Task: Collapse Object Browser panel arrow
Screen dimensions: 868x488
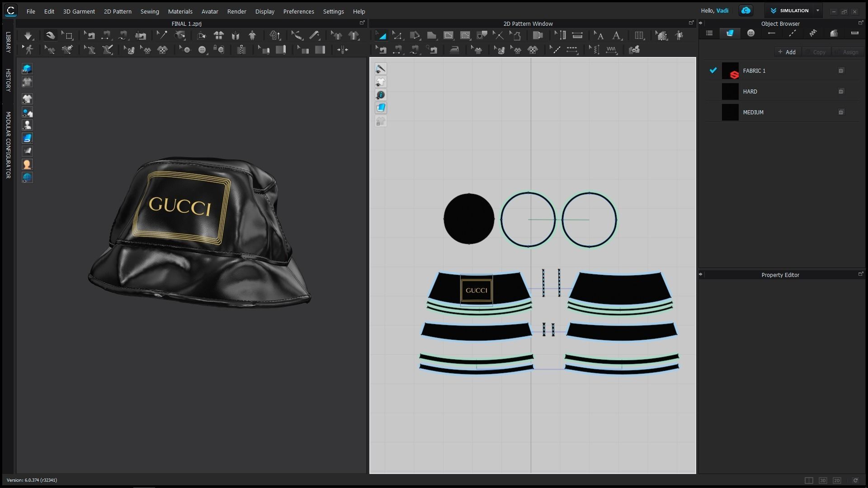Action: (x=701, y=23)
